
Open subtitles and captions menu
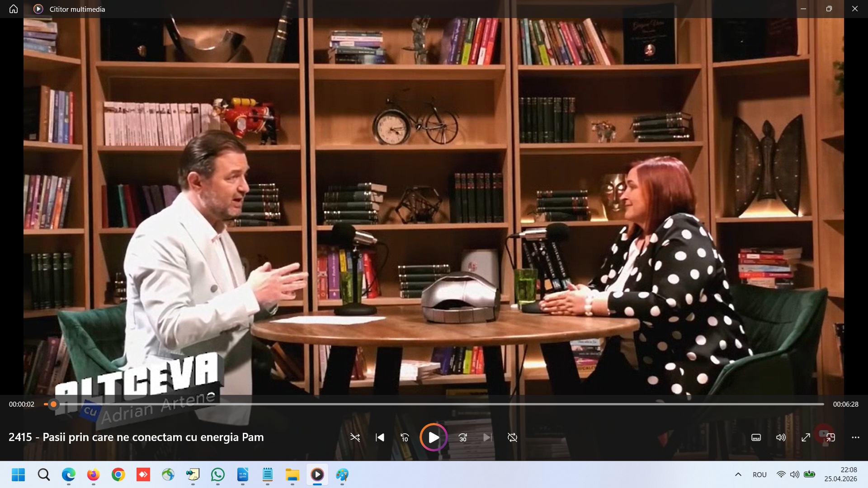(756, 437)
